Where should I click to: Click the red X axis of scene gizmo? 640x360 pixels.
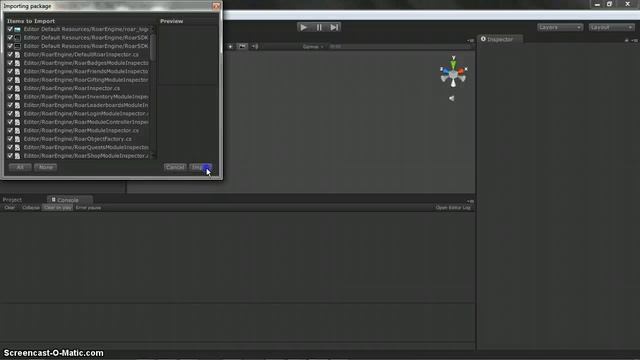[461, 71]
